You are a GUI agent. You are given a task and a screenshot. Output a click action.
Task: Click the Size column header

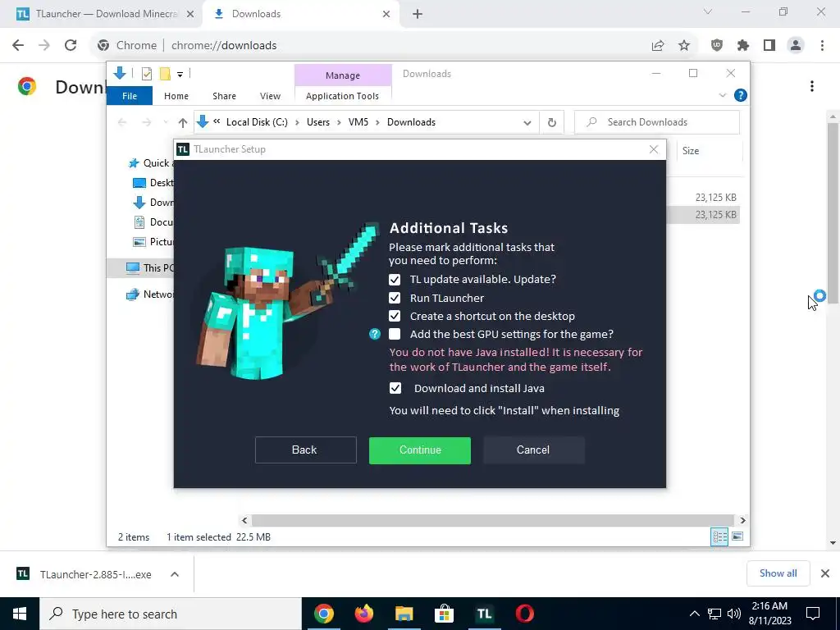pos(710,151)
